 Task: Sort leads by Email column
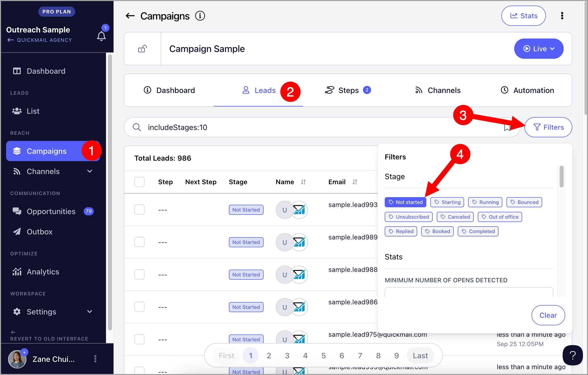(355, 182)
